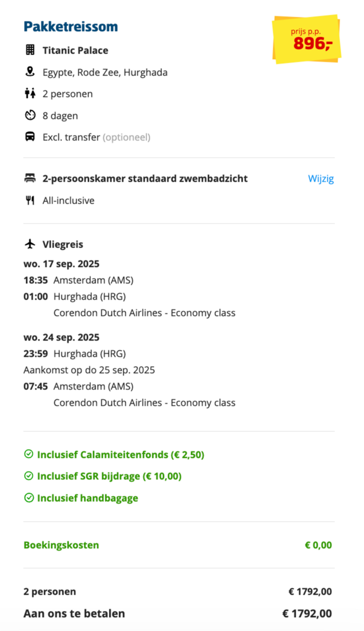The height and width of the screenshot is (631, 364).
Task: Click the Titanic Palace hotel name
Action: click(x=75, y=50)
